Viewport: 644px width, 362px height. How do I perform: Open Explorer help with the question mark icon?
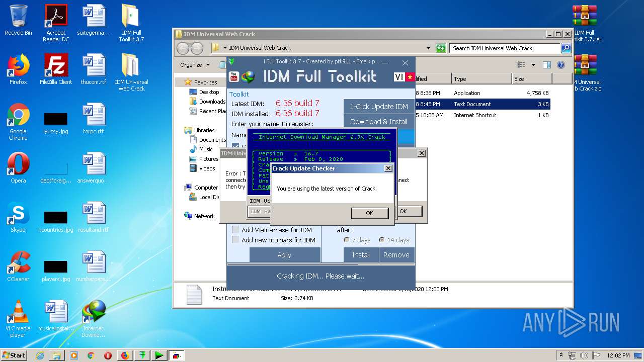[x=561, y=65]
